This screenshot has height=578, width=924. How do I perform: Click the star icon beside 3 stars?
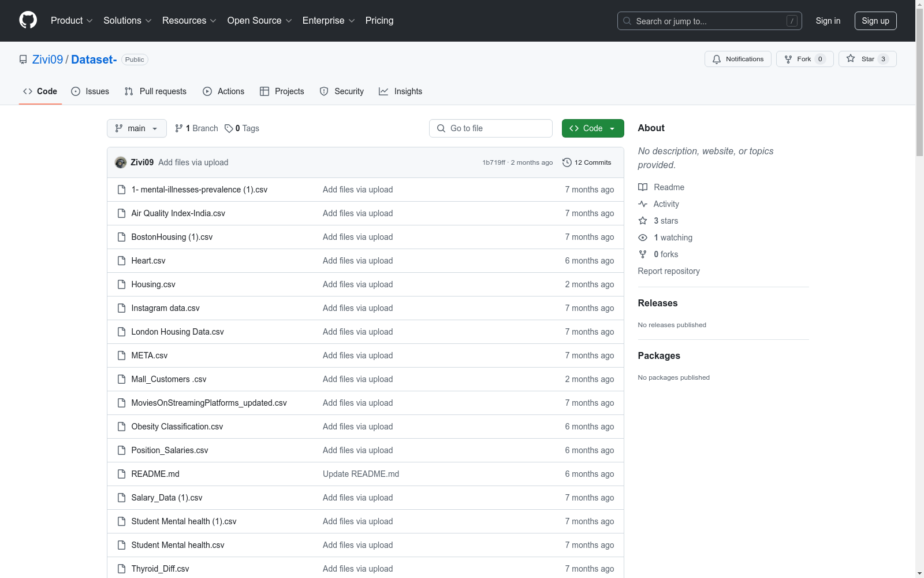pos(643,221)
